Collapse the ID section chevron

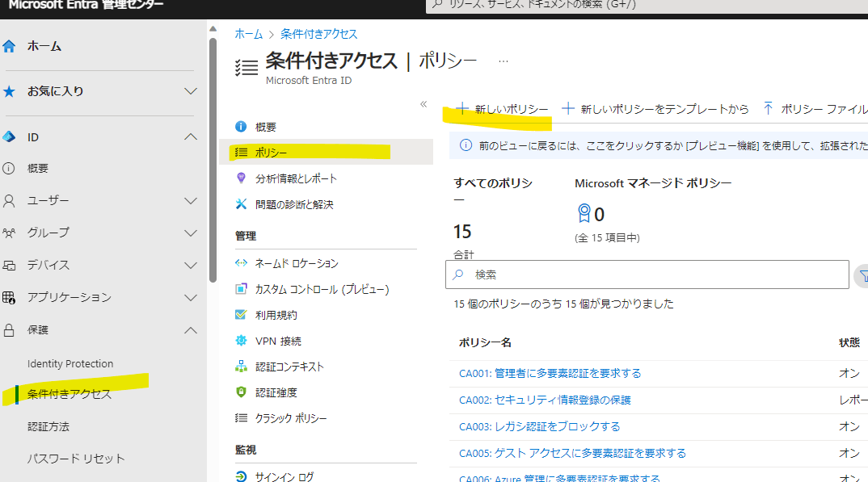191,136
